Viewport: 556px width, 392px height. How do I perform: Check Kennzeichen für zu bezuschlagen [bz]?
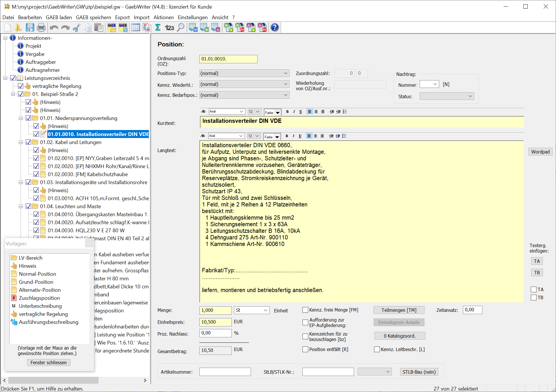click(305, 336)
